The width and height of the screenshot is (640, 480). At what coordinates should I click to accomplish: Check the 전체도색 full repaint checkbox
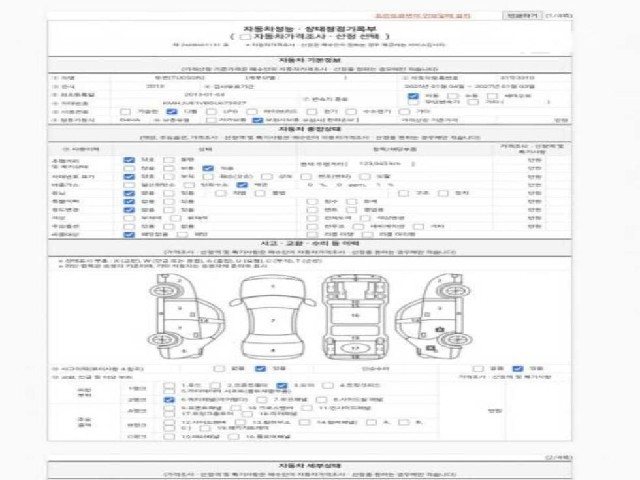pyautogui.click(x=312, y=218)
